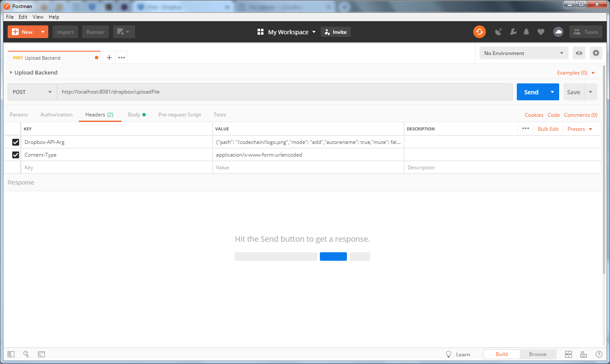Open keyboard shortcuts icon
610x364 pixels.
click(583, 354)
